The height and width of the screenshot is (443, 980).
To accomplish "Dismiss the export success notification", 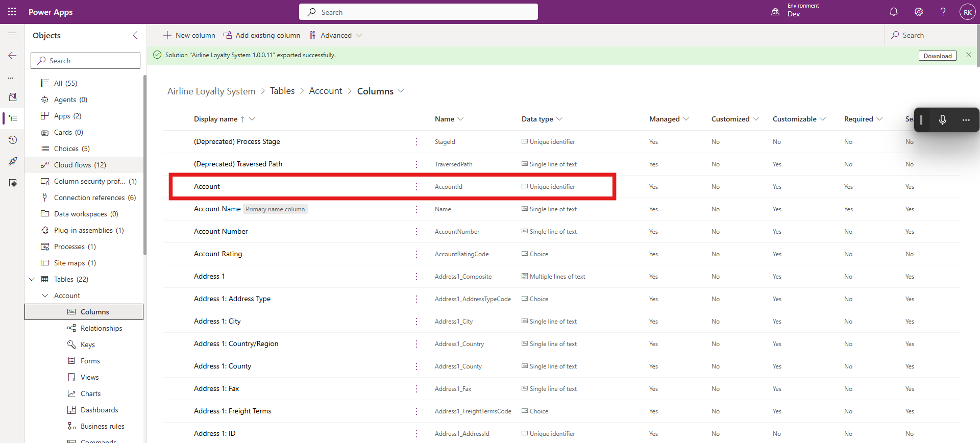I will click(x=968, y=55).
